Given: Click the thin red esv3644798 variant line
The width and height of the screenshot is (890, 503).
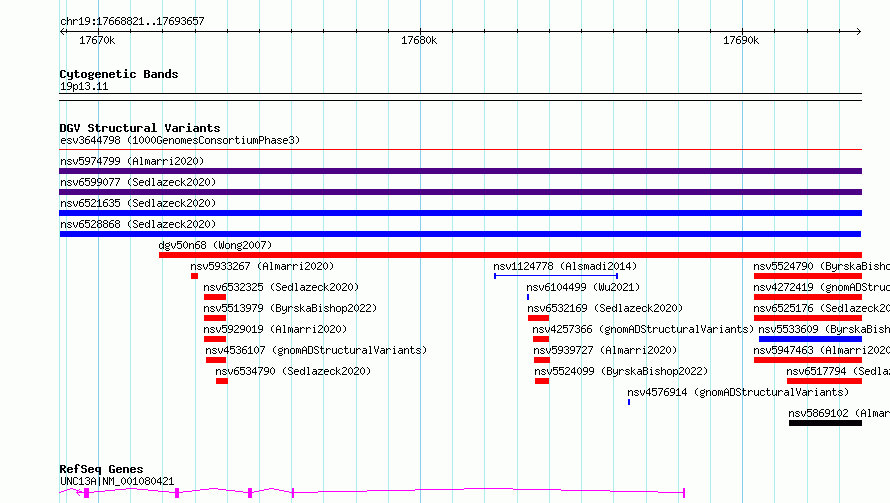Looking at the screenshot, I should [x=460, y=150].
